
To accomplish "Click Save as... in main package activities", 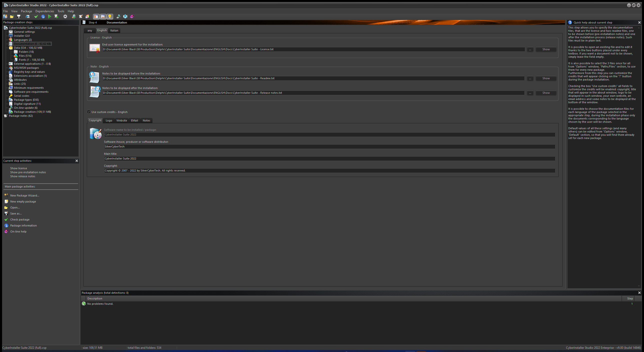I will 16,213.
